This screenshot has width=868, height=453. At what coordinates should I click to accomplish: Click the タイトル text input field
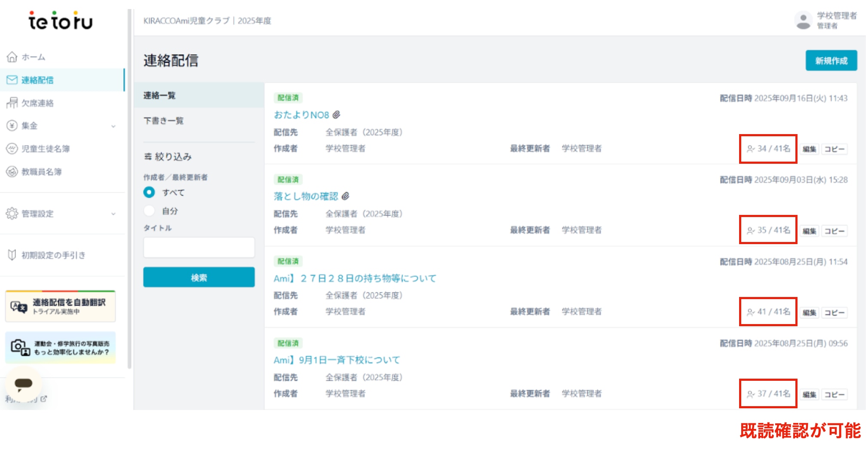click(199, 248)
